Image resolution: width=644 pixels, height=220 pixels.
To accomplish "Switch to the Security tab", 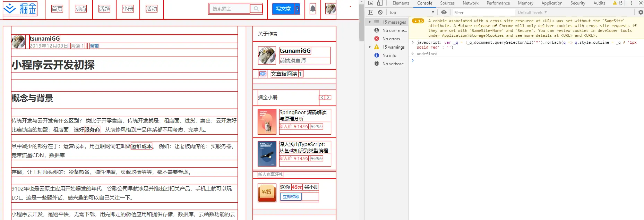I will coord(578,3).
